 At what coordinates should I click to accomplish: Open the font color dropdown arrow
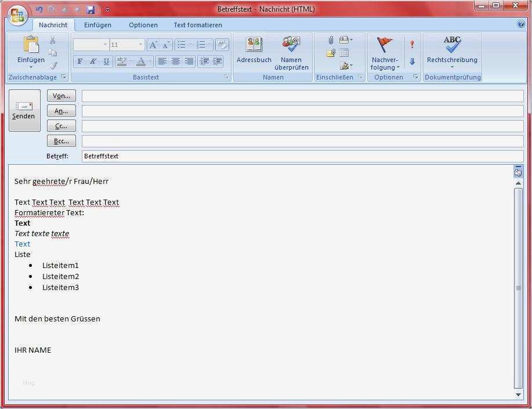(150, 61)
